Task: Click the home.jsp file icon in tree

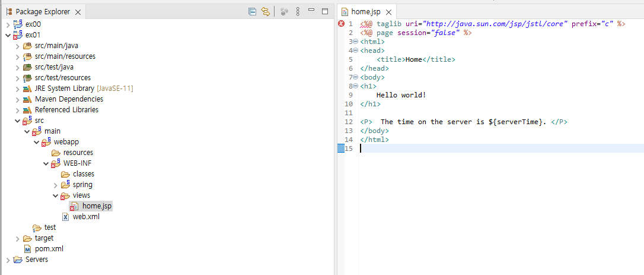Action: click(75, 206)
